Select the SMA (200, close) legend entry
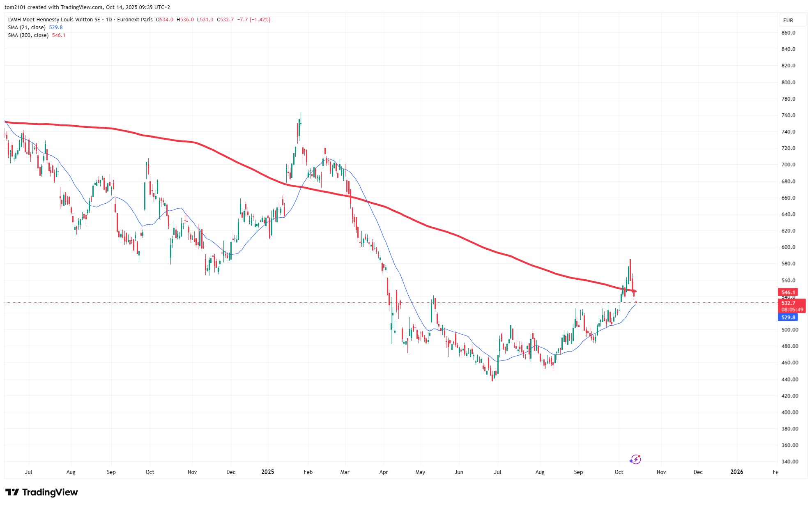812x506 pixels. (x=28, y=35)
